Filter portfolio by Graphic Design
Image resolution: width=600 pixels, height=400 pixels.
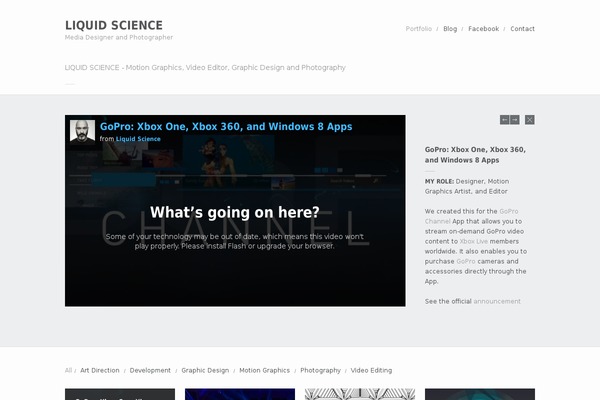(x=205, y=370)
